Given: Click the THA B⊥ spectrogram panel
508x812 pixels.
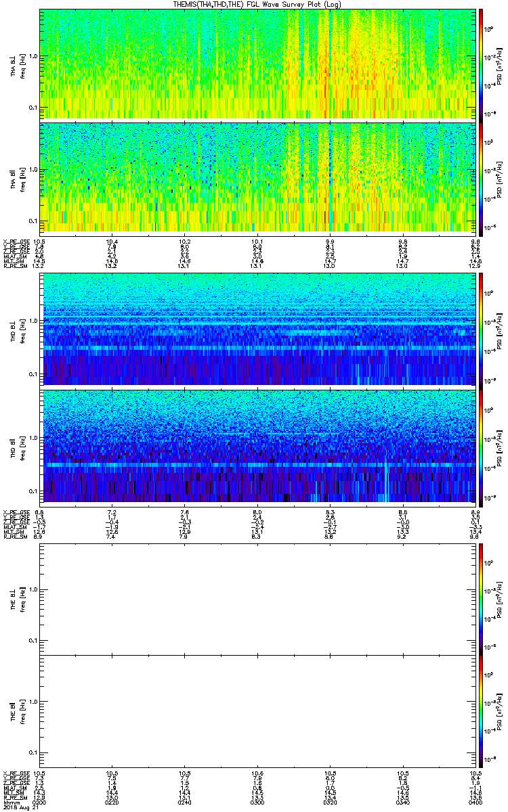Looking at the screenshot, I should [x=256, y=64].
